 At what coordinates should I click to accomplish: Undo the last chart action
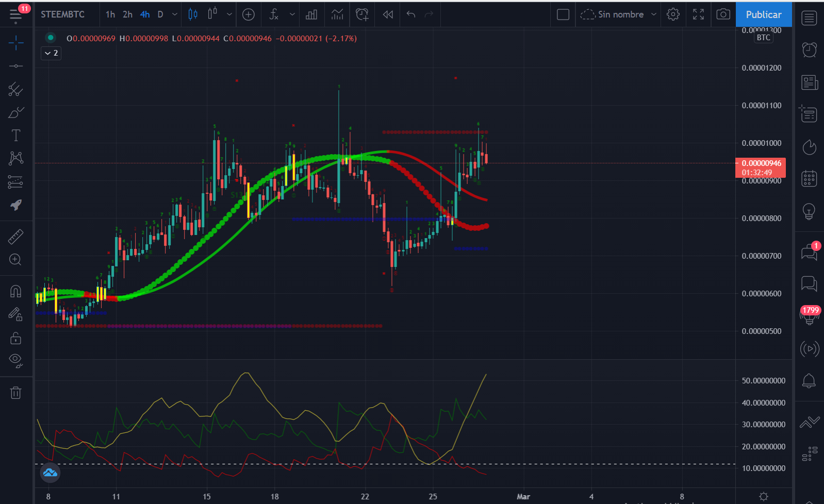coord(411,14)
